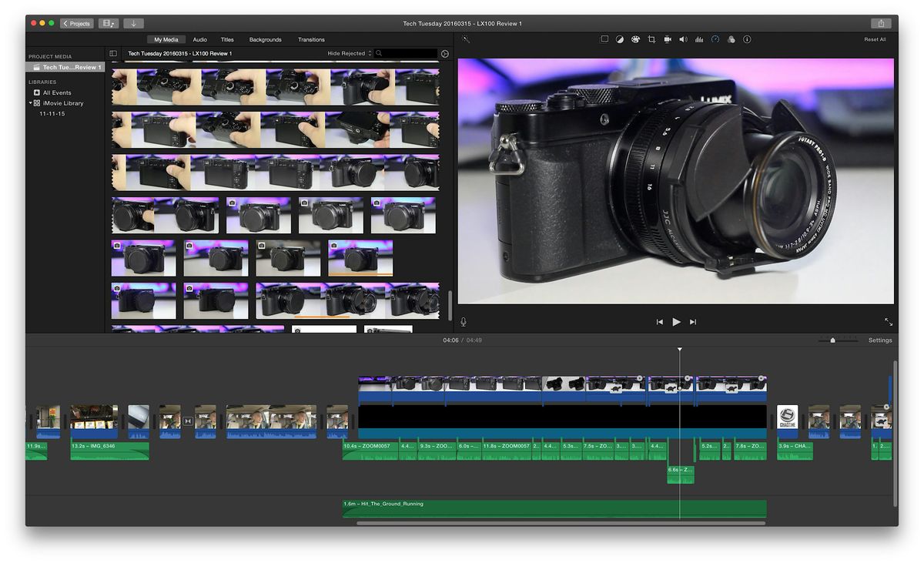
Task: Click the Reset All button
Action: point(875,39)
